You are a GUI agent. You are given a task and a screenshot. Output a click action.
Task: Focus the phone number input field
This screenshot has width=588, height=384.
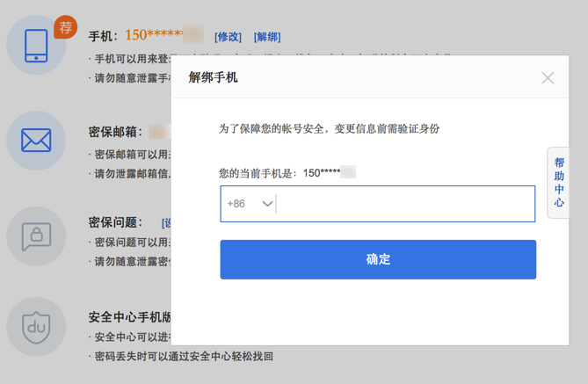(404, 204)
